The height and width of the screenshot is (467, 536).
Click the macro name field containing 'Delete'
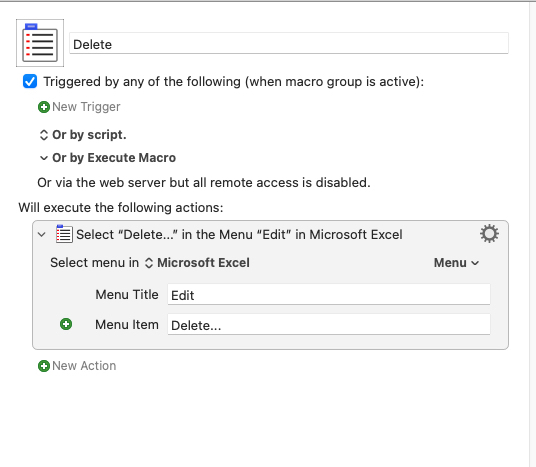coord(289,43)
